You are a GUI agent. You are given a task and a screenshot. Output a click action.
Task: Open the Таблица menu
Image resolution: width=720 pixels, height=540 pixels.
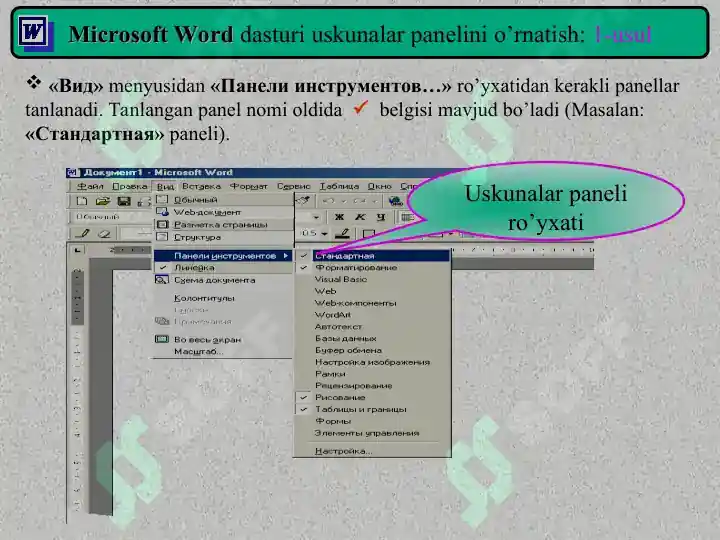(339, 186)
